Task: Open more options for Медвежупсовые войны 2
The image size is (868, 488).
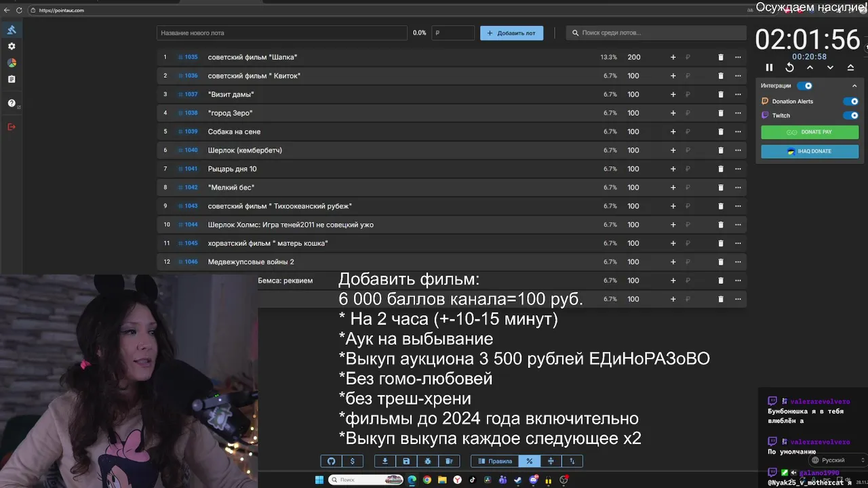Action: (737, 262)
